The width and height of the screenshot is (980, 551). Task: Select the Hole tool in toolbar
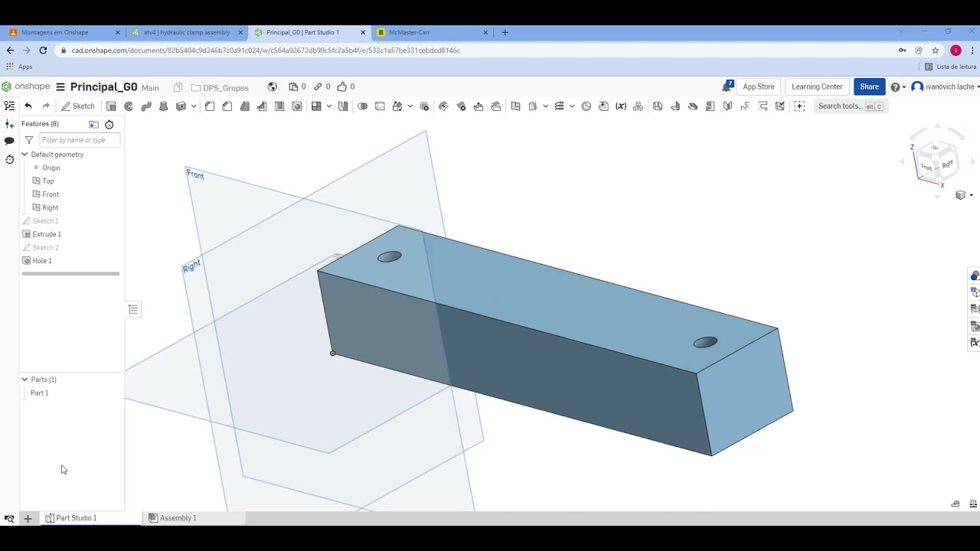pyautogui.click(x=297, y=106)
